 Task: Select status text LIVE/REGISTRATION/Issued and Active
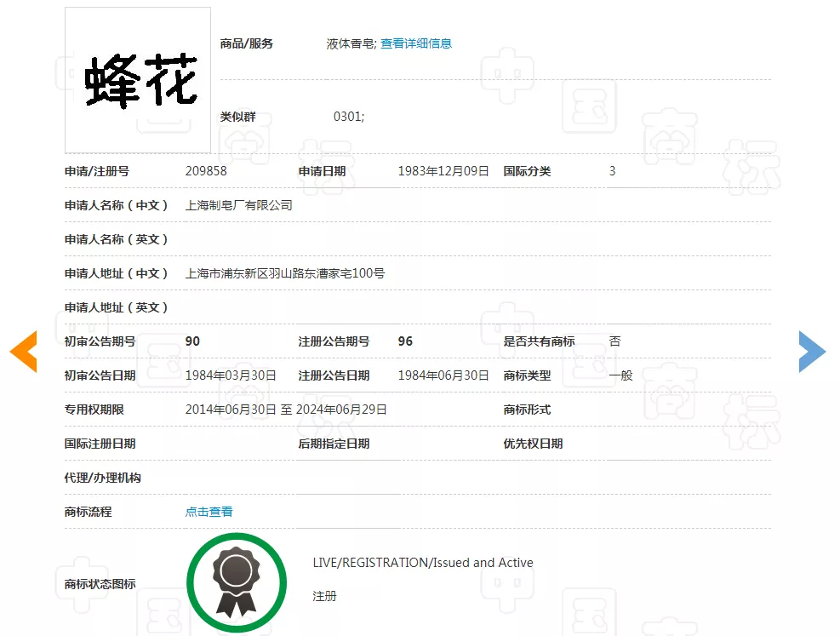(x=423, y=563)
